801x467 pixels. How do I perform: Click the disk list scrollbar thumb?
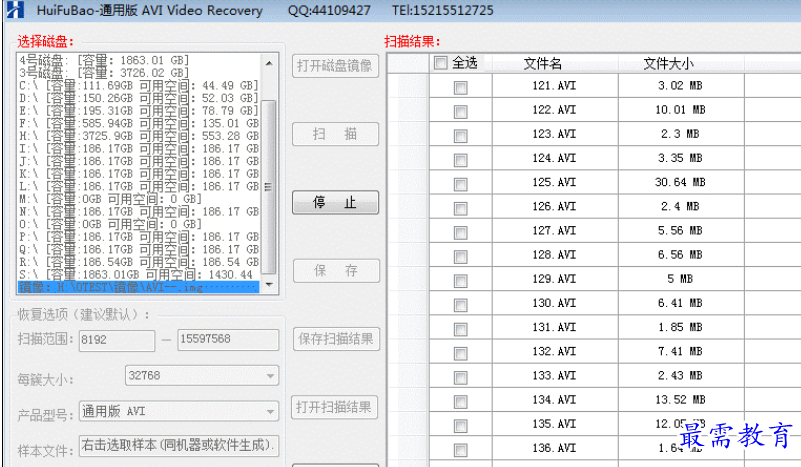coord(269,187)
